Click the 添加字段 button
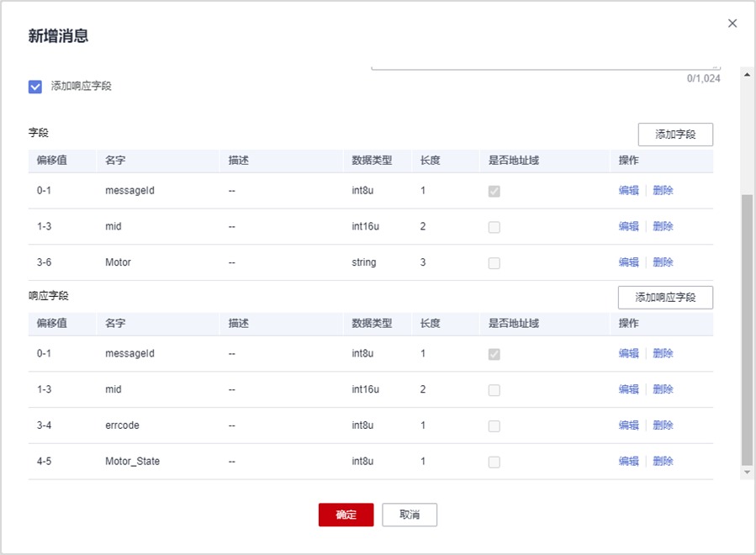 [x=675, y=135]
